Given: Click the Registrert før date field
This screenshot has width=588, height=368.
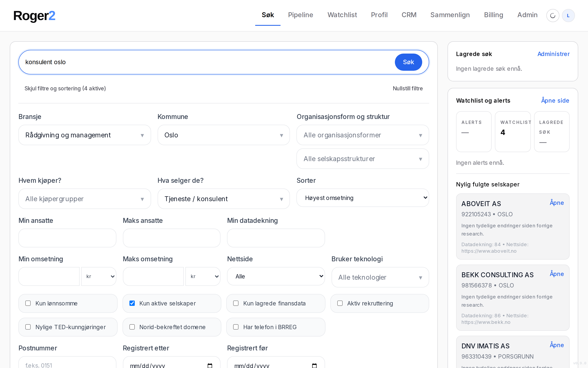Looking at the screenshot, I should (276, 362).
